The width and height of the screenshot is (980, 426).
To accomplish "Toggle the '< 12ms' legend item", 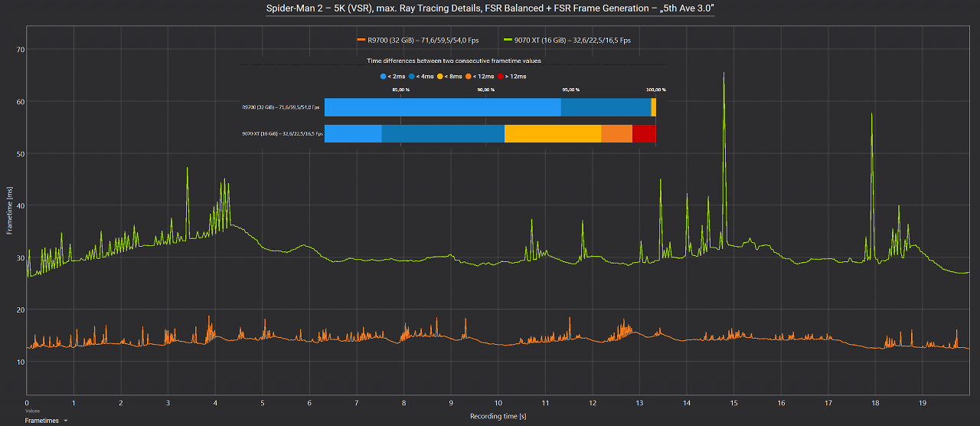I will coord(479,77).
